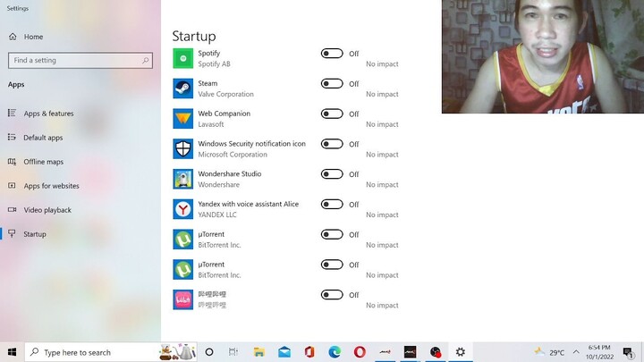
Task: Click the Apps for websites icon
Action: click(x=12, y=186)
